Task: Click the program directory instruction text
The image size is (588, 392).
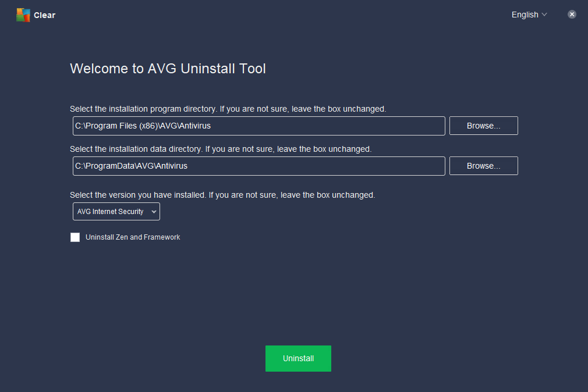Action: (228, 109)
